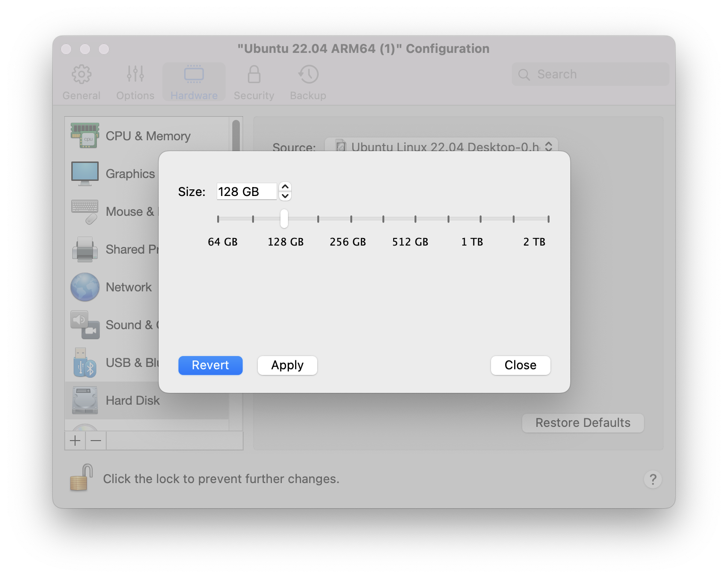Click the magnifier icon in Search
The image size is (728, 578).
coord(524,75)
